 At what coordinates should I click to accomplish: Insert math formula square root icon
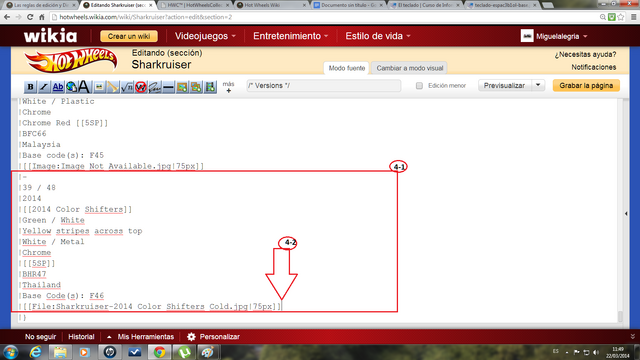pos(127,87)
